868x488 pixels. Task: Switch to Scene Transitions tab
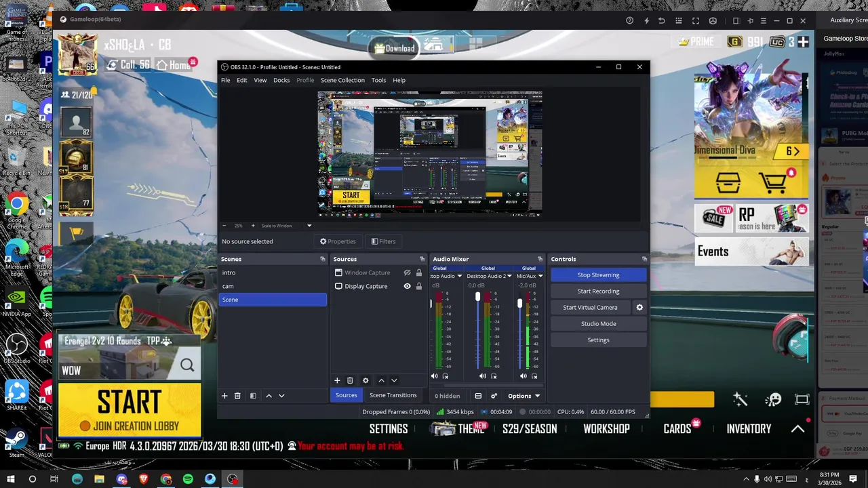(393, 395)
